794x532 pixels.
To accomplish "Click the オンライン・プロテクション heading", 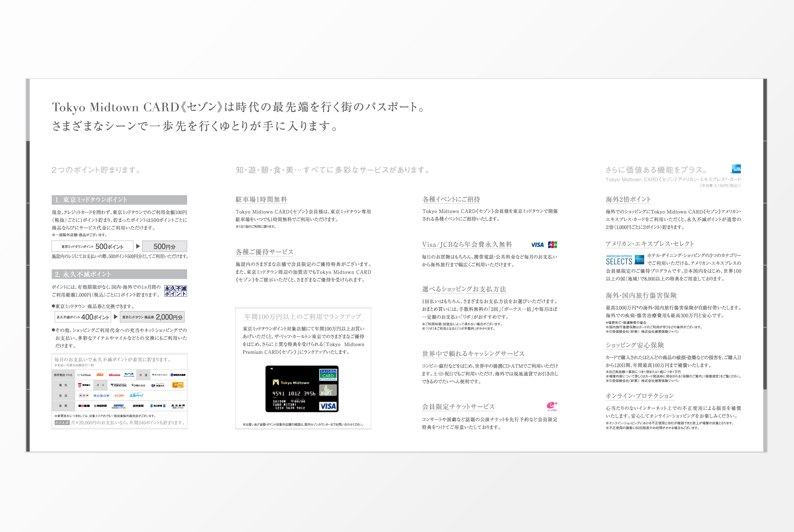I will (x=640, y=396).
